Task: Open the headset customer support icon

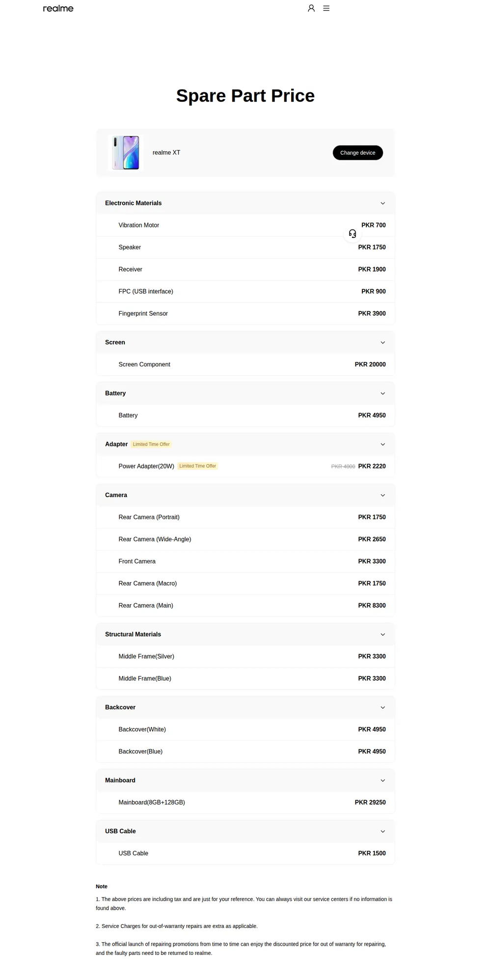Action: (353, 233)
